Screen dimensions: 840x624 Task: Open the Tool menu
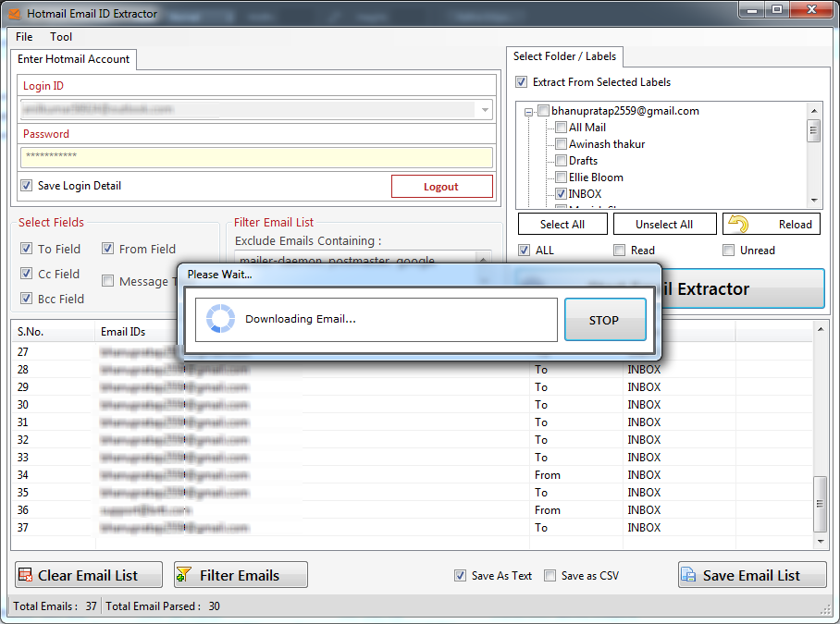point(61,37)
